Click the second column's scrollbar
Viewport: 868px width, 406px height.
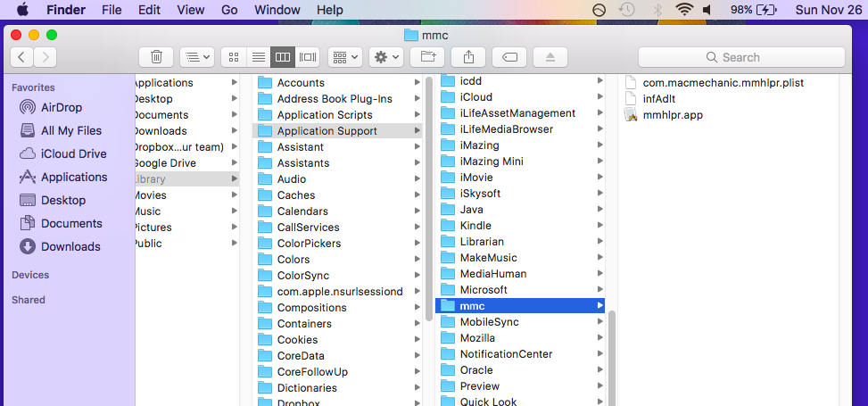click(429, 199)
